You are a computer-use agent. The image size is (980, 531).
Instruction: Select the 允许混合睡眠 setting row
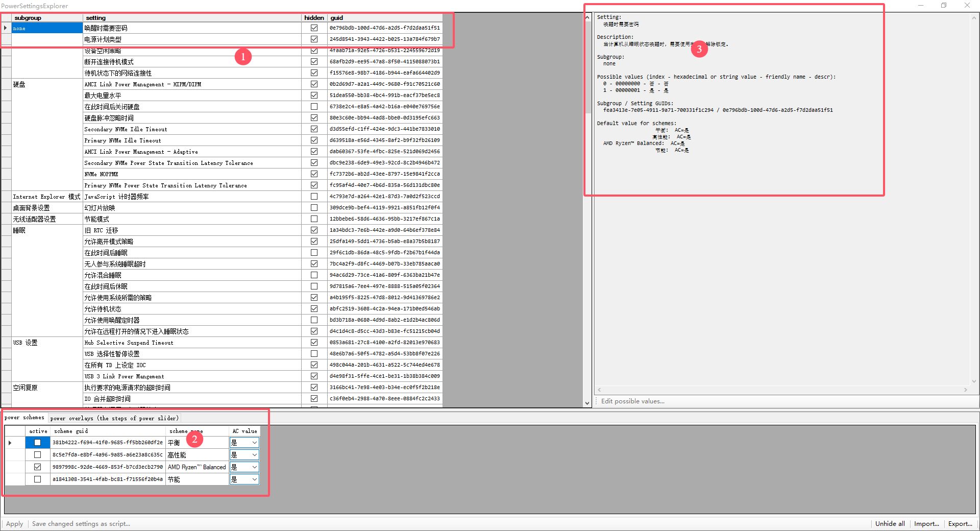(192, 275)
